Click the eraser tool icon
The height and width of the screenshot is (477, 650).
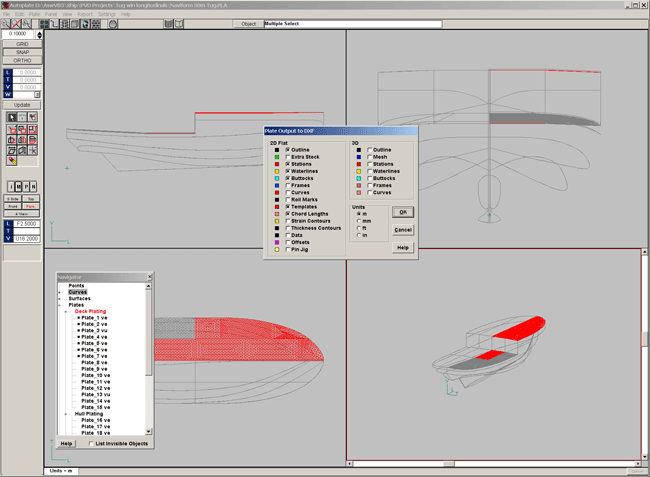[12, 160]
